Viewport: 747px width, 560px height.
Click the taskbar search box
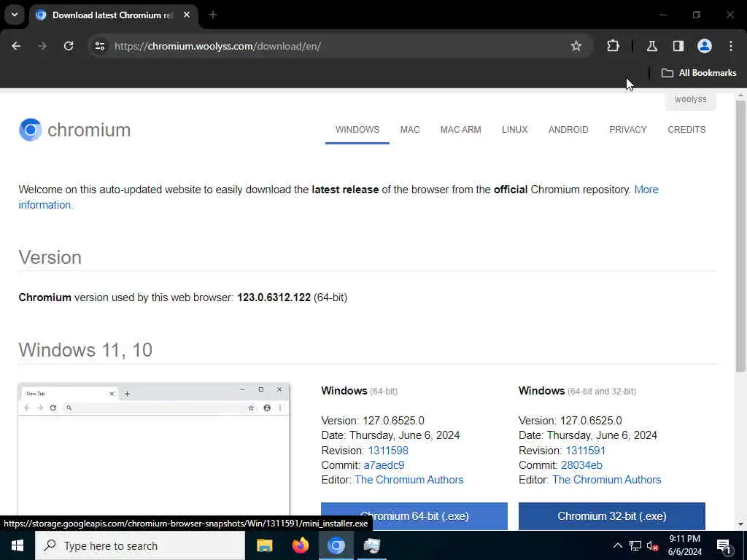pyautogui.click(x=140, y=545)
